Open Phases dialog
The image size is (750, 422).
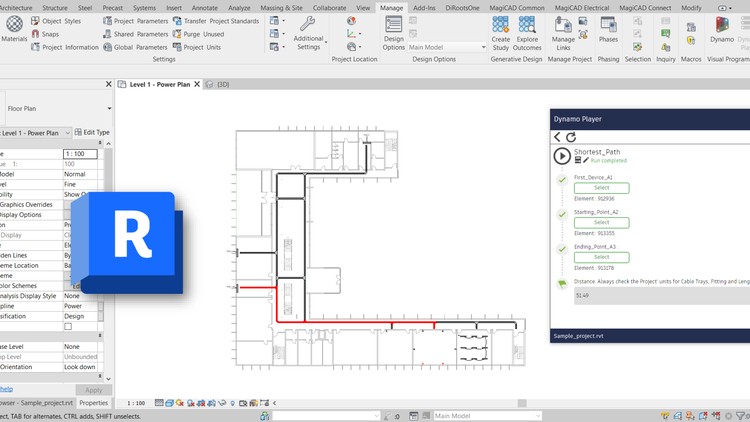pos(608,29)
